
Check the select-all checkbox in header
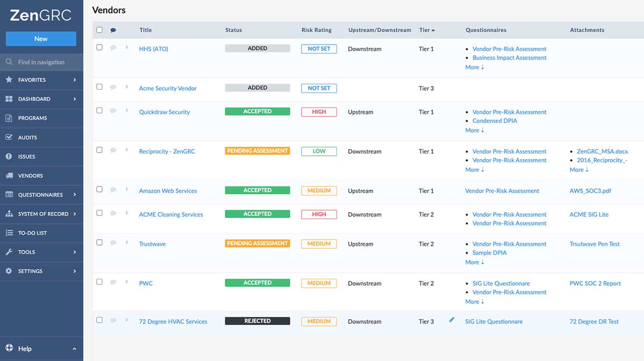coord(99,30)
